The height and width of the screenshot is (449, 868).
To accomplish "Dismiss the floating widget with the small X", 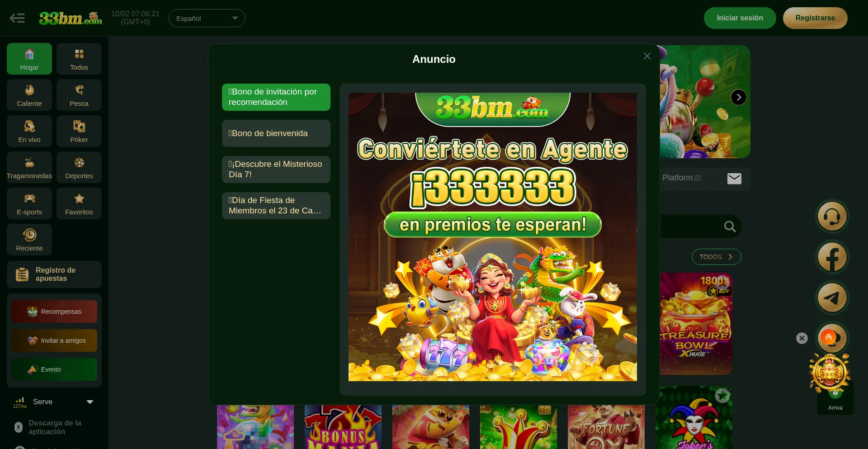I will 802,338.
